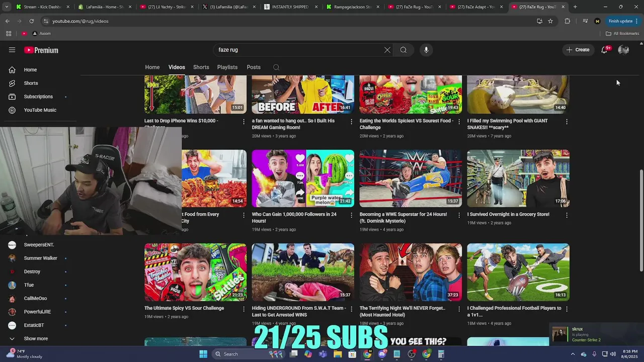Viewport: 644px width, 362px height.
Task: Open the Chrome apps grid icon
Action: [9, 34]
